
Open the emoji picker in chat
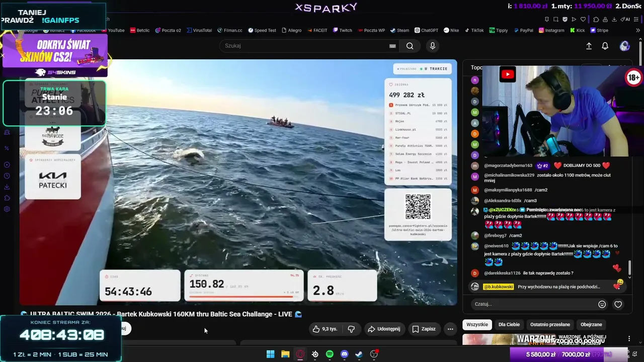602,304
